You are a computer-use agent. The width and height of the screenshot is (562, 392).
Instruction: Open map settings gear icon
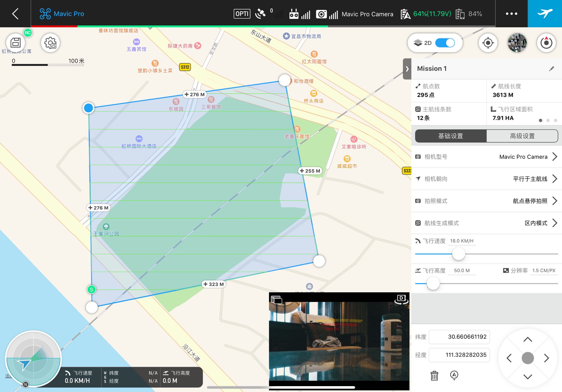point(50,43)
